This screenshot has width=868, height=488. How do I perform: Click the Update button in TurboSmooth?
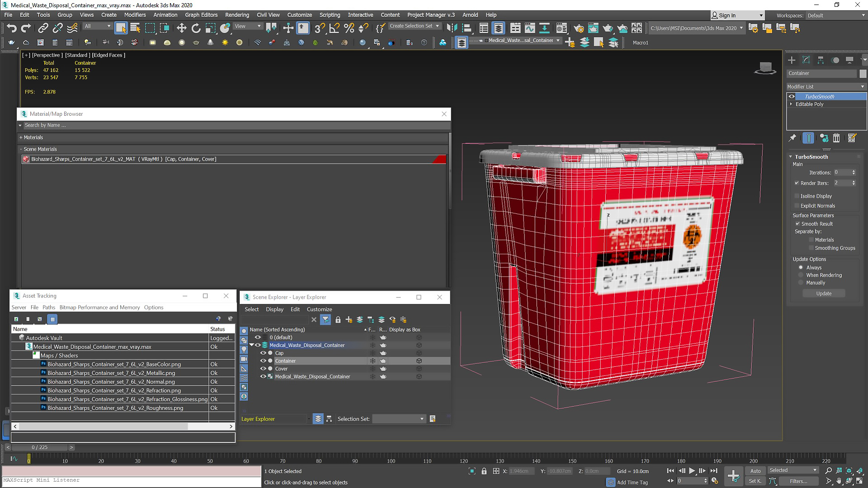point(824,294)
